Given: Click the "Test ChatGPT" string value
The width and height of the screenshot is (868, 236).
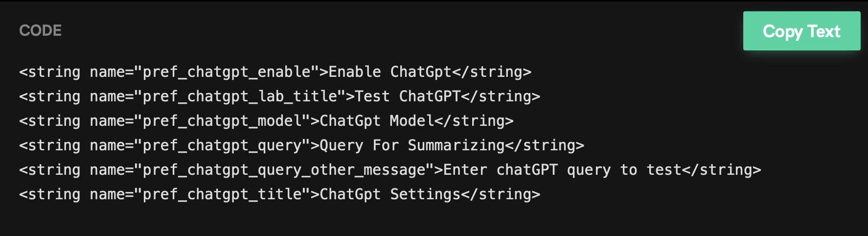Looking at the screenshot, I should point(408,96).
